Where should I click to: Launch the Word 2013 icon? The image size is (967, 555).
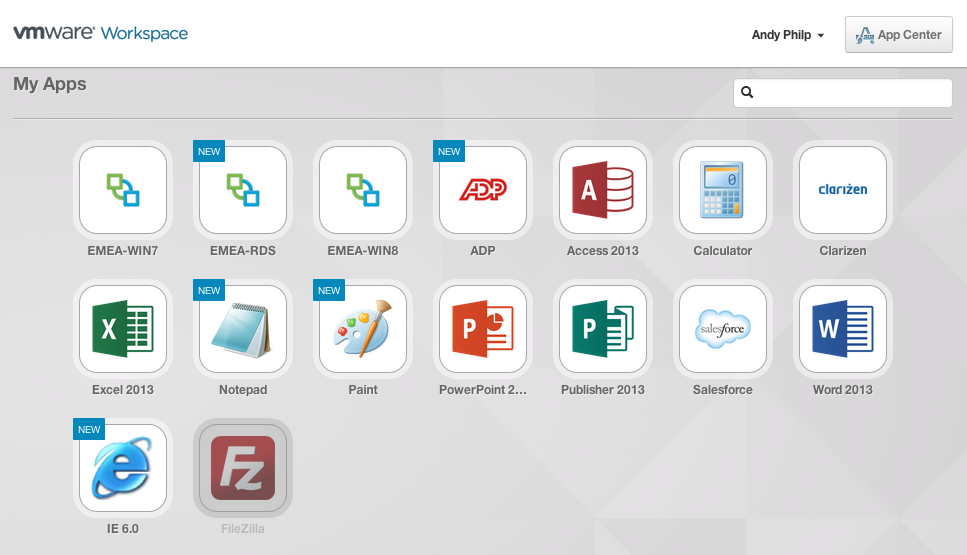(842, 329)
